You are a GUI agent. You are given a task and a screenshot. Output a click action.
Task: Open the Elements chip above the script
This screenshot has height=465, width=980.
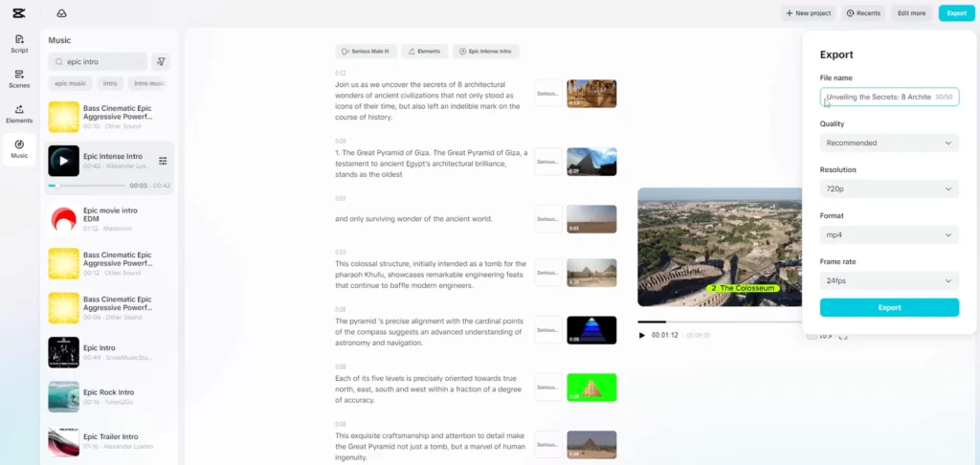click(424, 52)
